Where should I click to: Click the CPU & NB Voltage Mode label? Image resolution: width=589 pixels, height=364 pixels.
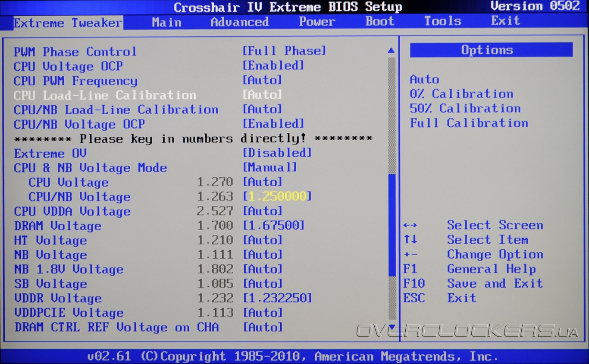[90, 168]
